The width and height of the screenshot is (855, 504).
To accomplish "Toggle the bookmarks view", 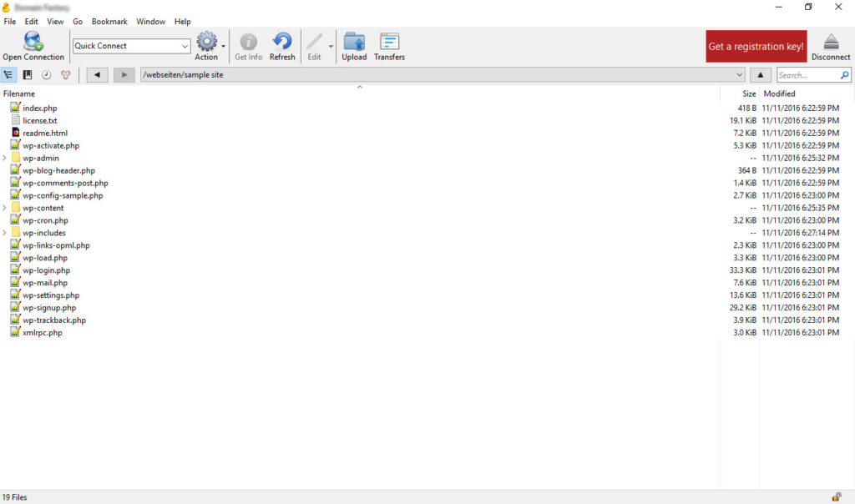I will click(27, 75).
